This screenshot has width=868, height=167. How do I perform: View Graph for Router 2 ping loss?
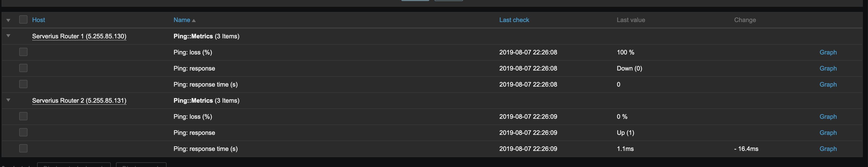click(828, 116)
